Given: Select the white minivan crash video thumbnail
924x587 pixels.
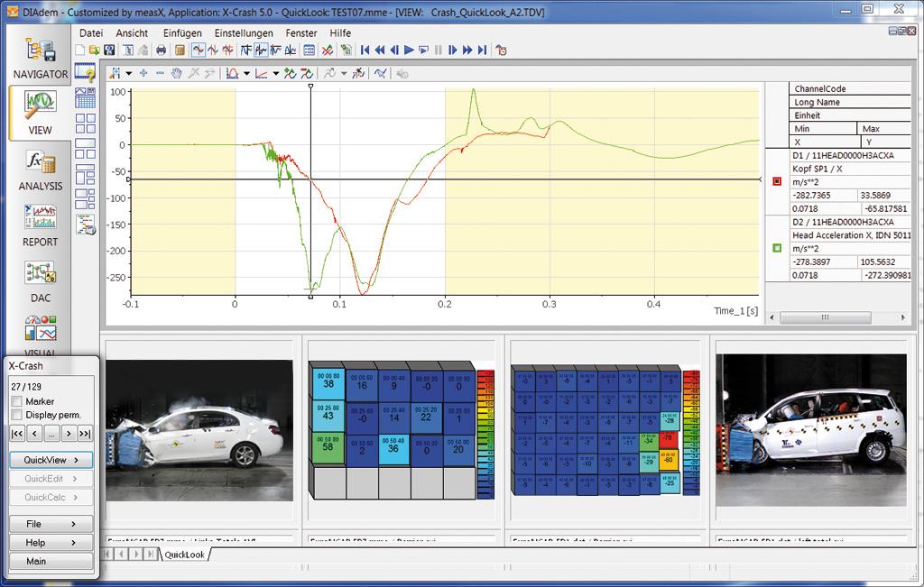Looking at the screenshot, I should (x=811, y=430).
